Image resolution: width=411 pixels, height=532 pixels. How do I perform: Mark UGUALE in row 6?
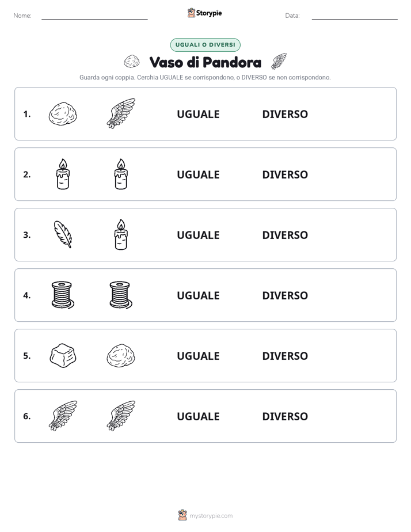tap(199, 416)
